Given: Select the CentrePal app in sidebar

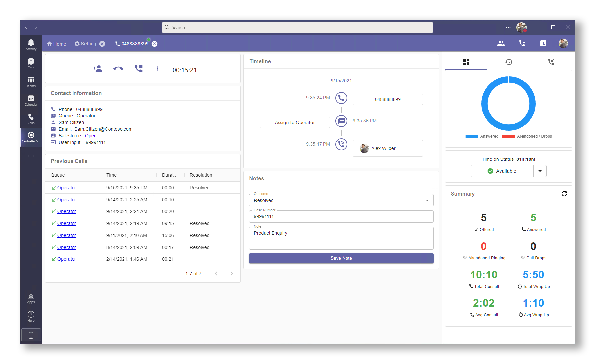Looking at the screenshot, I should [x=31, y=137].
